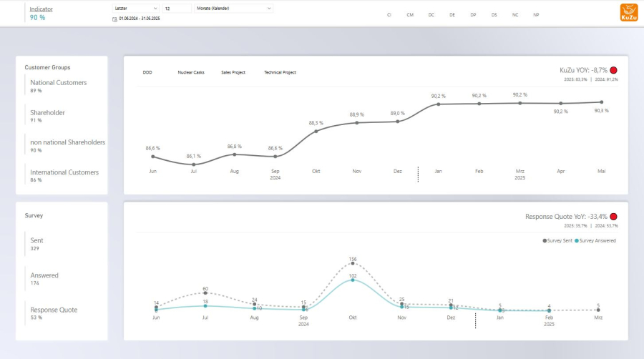
Task: Click the Okt data point at 156
Action: pyautogui.click(x=353, y=264)
